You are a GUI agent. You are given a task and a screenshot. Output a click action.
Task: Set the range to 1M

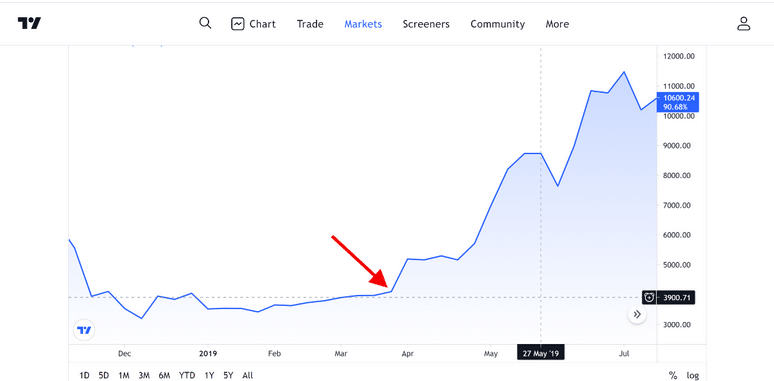point(124,376)
